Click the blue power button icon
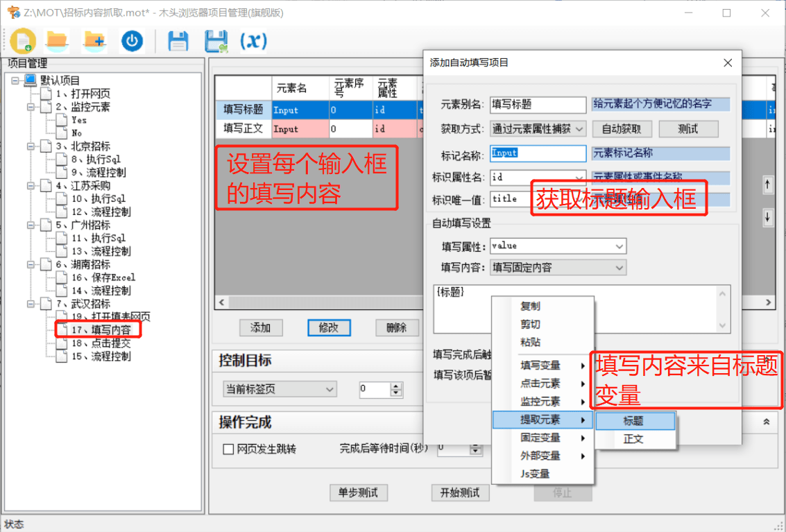This screenshot has width=786, height=532. coord(133,41)
